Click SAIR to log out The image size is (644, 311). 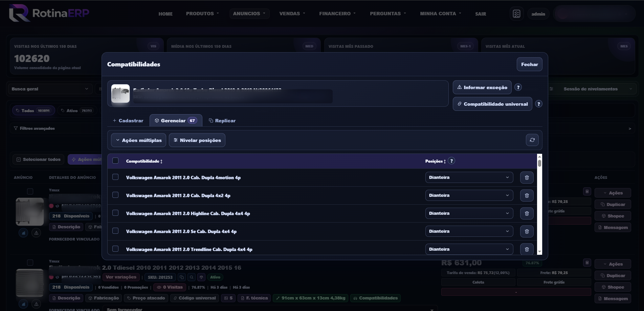click(x=481, y=14)
